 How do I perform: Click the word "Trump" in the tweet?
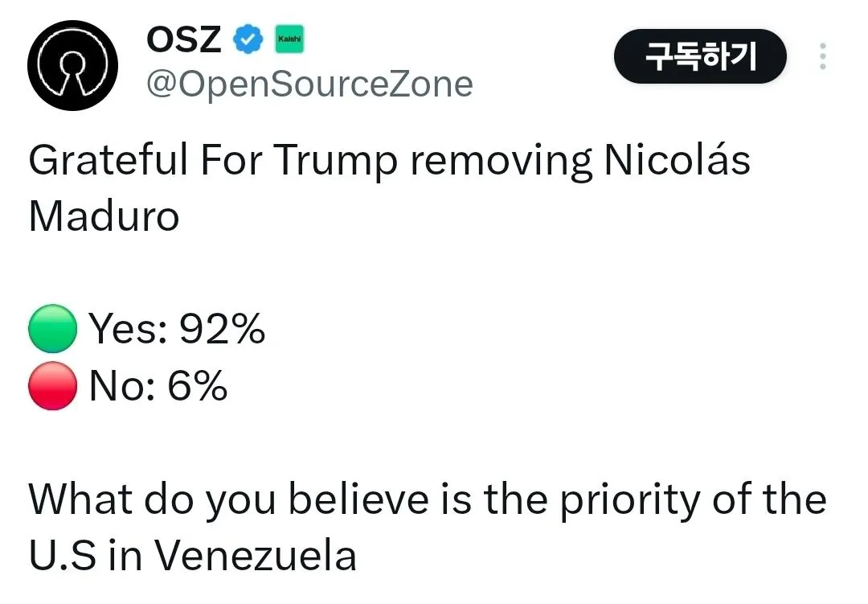[x=335, y=160]
